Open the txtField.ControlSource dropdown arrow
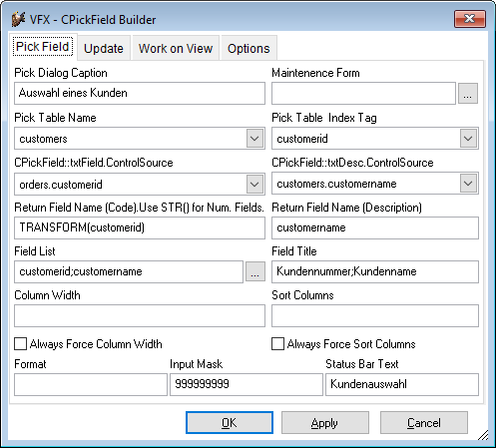This screenshot has width=496, height=448. point(254,184)
